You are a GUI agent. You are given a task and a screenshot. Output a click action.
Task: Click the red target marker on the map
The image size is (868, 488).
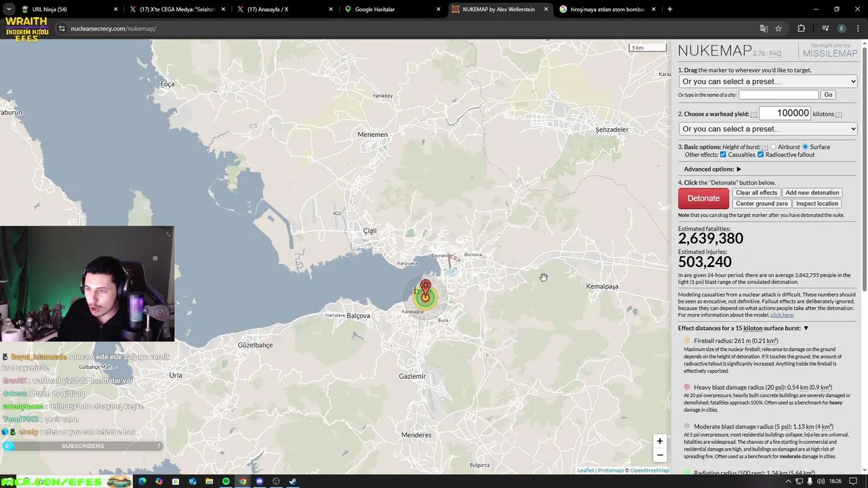coord(425,287)
